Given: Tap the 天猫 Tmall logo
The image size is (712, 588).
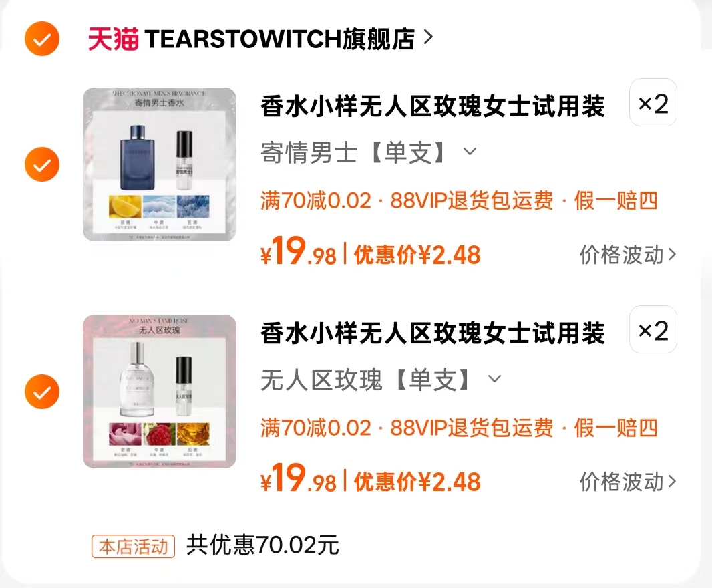Looking at the screenshot, I should click(x=113, y=39).
